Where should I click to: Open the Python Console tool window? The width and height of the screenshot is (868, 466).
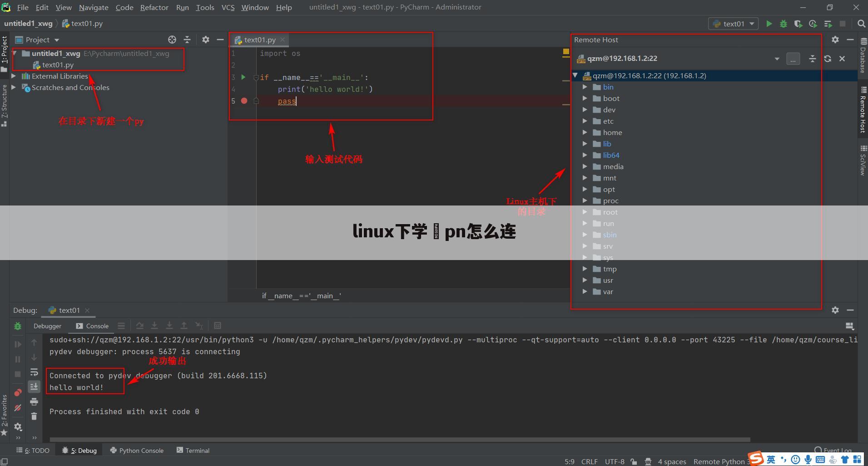(x=137, y=451)
